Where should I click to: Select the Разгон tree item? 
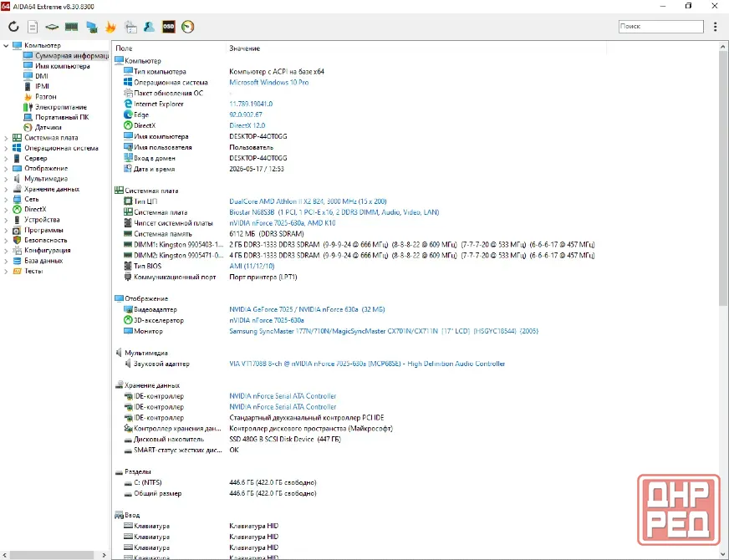45,97
